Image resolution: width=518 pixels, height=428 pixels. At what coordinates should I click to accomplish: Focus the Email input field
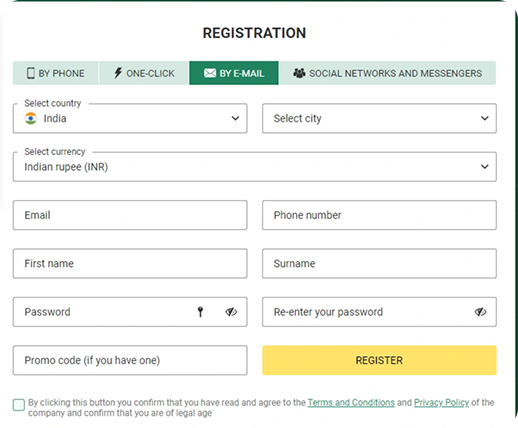tap(130, 215)
